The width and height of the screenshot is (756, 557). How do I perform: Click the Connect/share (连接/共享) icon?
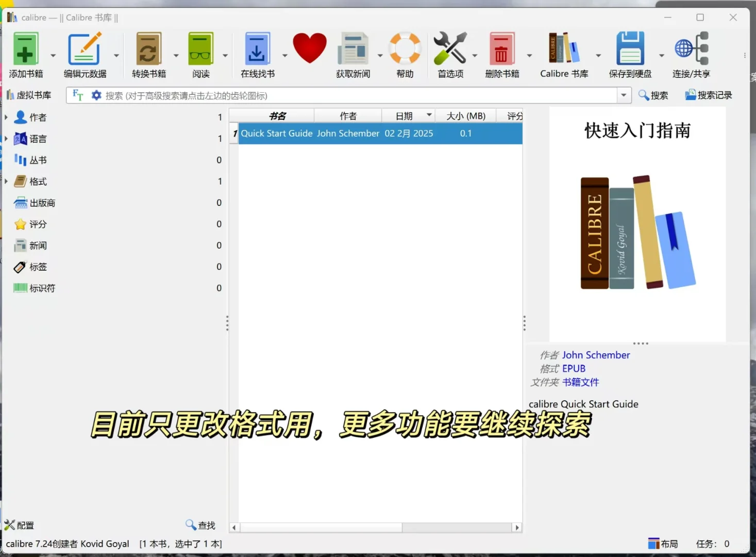pos(692,48)
